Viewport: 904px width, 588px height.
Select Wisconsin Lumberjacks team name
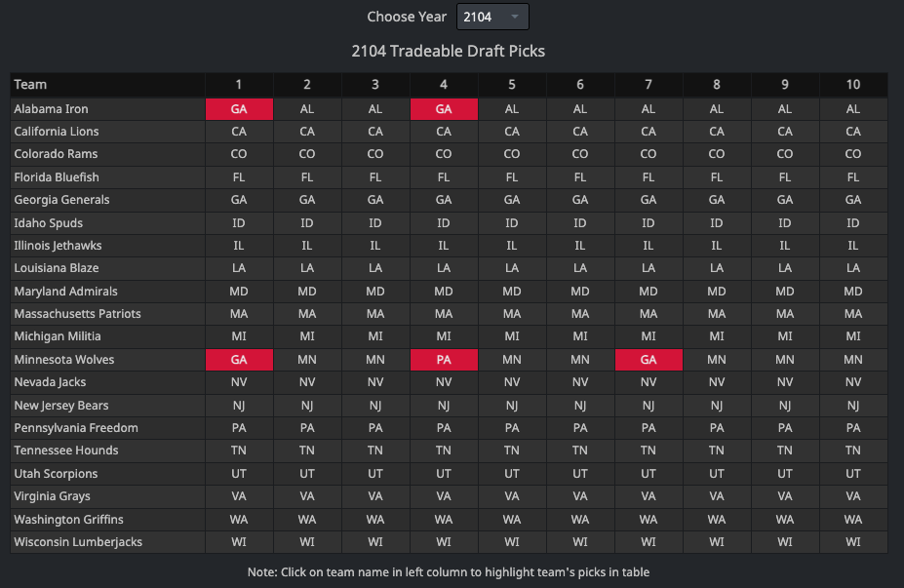(x=78, y=542)
